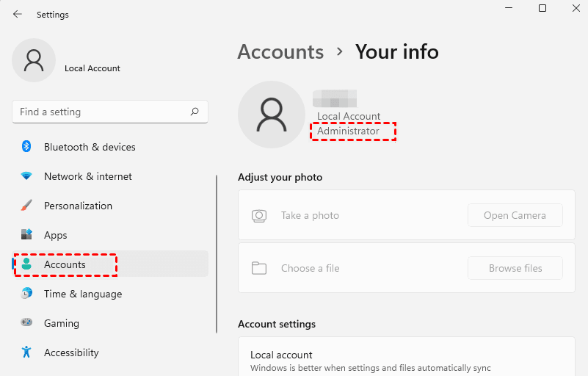
Task: Click the Network & internet wifi icon
Action: pyautogui.click(x=26, y=176)
